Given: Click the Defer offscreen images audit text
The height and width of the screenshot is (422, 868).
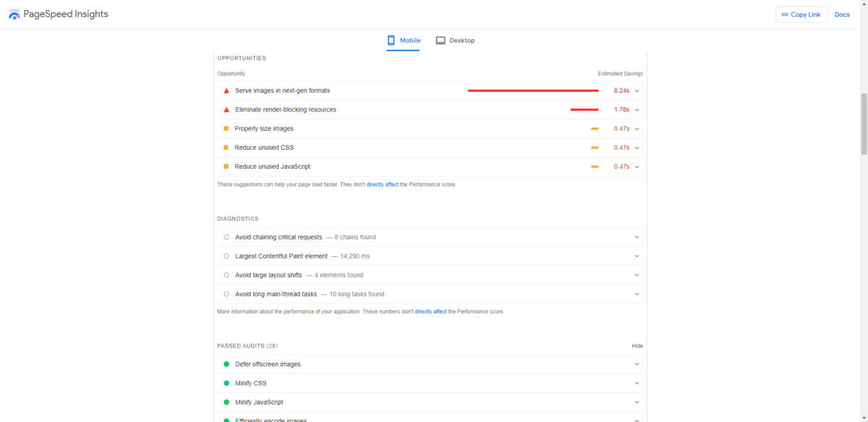Looking at the screenshot, I should [268, 364].
